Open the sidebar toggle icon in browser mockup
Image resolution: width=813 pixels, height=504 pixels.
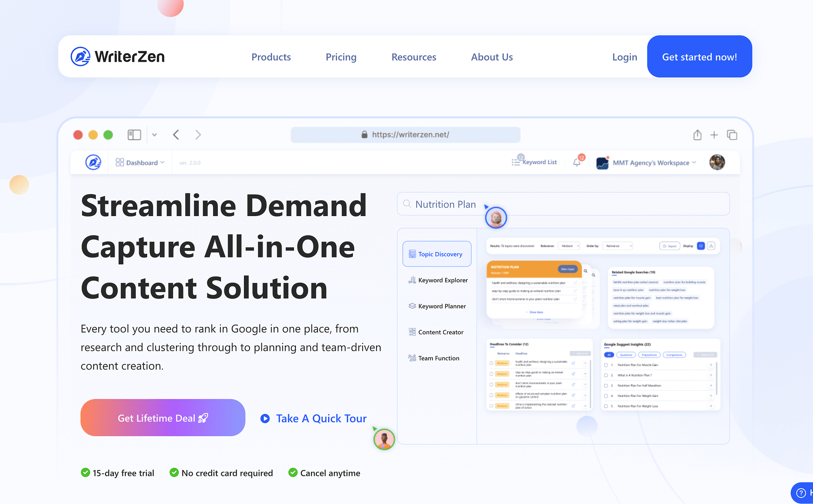tap(134, 135)
